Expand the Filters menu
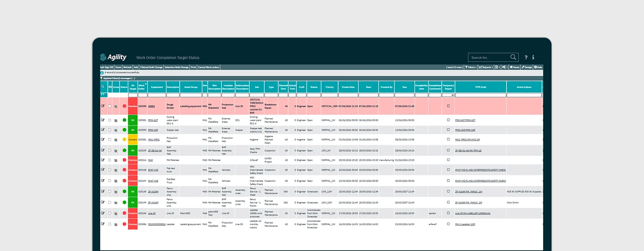 (471, 67)
